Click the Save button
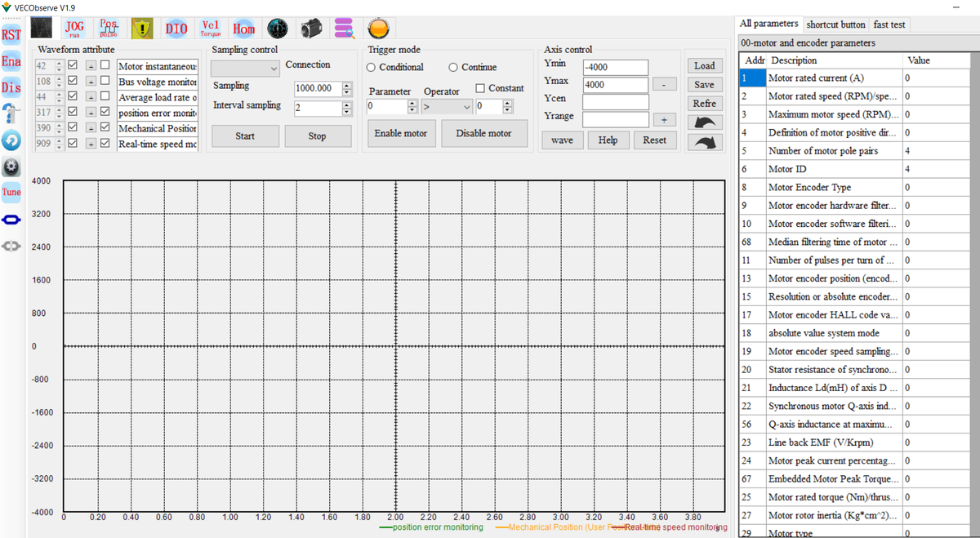Screen dimensions: 980x538 pos(705,85)
